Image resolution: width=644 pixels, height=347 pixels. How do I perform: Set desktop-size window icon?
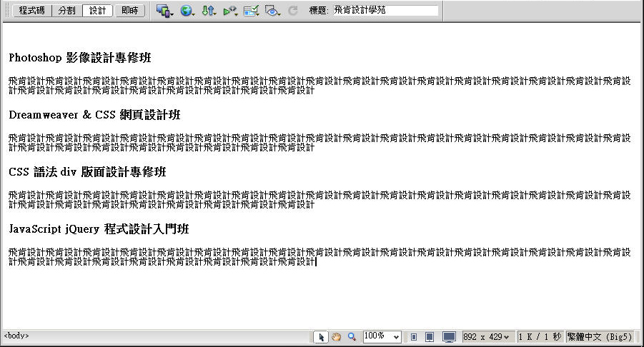pyautogui.click(x=449, y=337)
